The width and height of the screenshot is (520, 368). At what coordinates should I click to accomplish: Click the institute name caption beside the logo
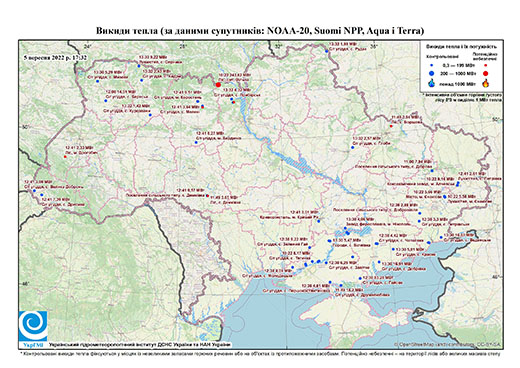(140, 345)
